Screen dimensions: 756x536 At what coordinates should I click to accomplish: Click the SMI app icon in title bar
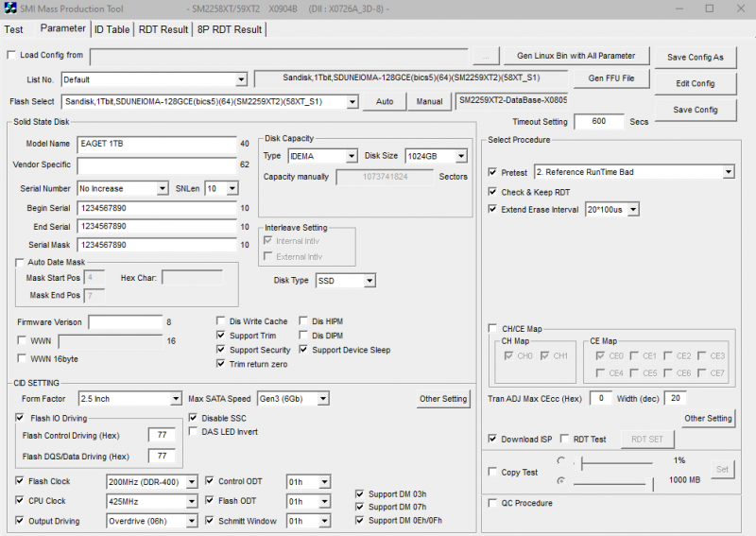pyautogui.click(x=10, y=9)
